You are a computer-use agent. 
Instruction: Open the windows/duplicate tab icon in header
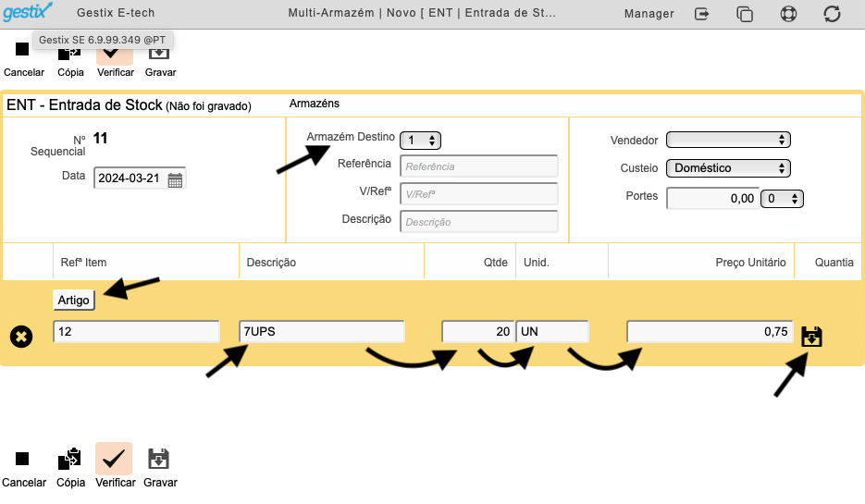coord(745,13)
